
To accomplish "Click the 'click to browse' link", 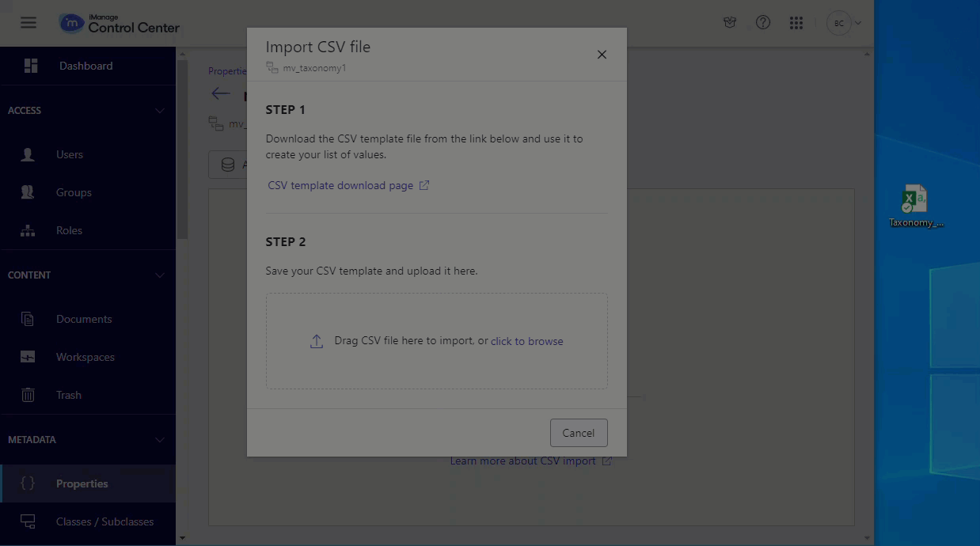I will (526, 341).
